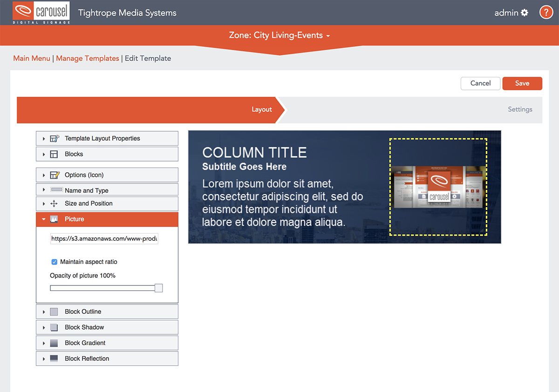The image size is (559, 392).
Task: Navigate to Manage Templates breadcrumb link
Action: pyautogui.click(x=88, y=58)
